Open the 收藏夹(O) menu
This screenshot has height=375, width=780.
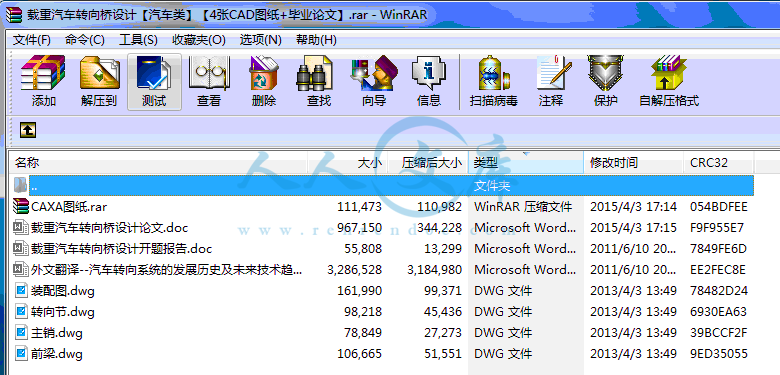click(x=199, y=40)
